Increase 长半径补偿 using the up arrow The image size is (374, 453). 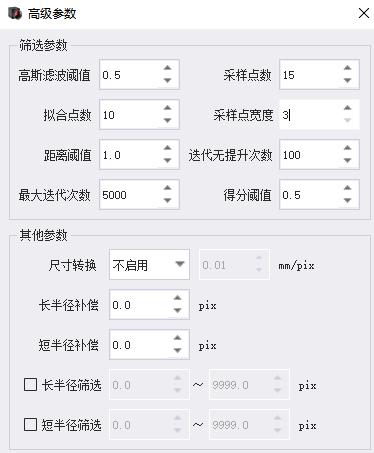click(x=177, y=298)
